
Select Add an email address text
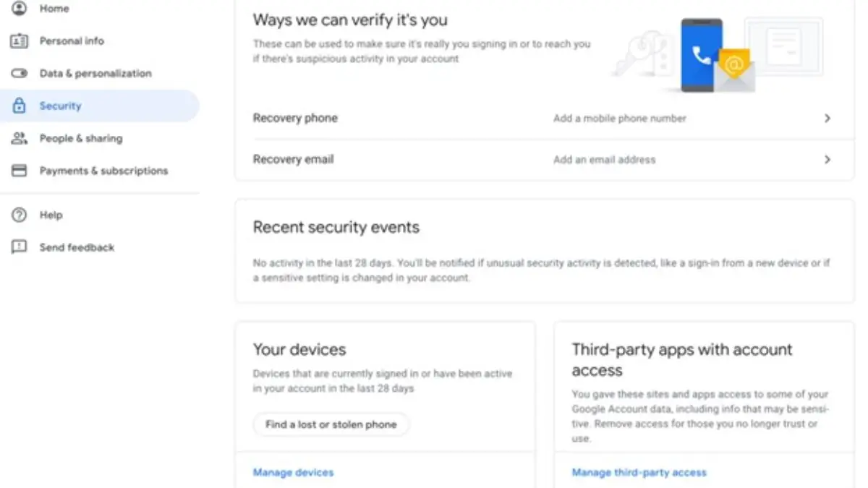(x=604, y=160)
